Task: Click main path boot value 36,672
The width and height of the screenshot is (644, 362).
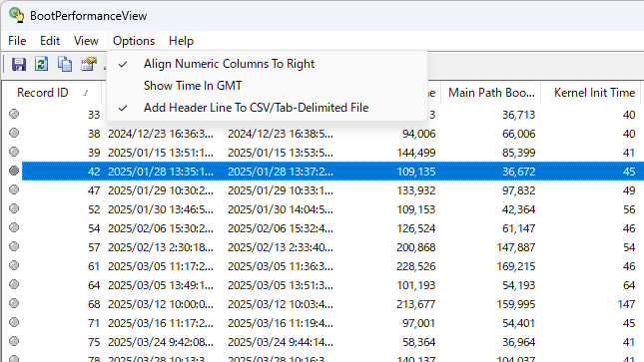Action: coord(519,172)
